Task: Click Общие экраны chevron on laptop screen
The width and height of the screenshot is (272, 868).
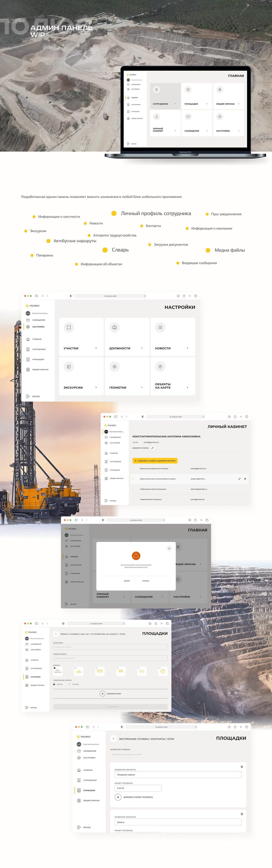Action: [239, 104]
